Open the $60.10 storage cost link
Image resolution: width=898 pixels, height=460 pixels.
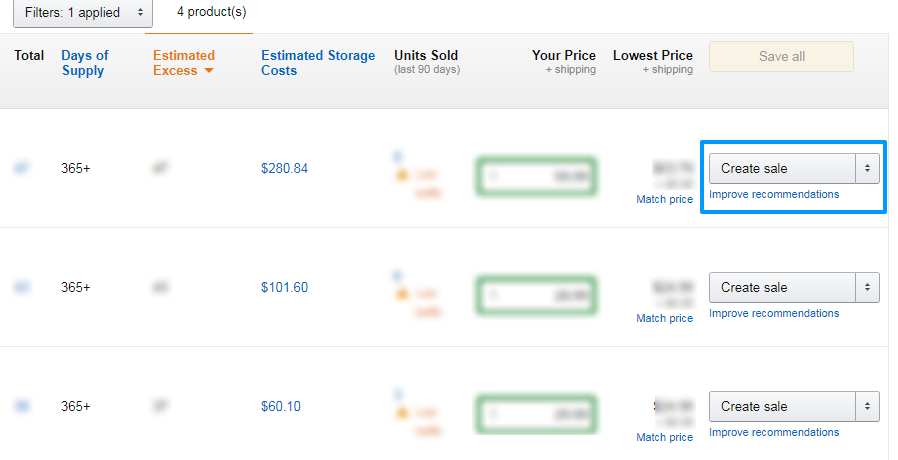coord(281,406)
